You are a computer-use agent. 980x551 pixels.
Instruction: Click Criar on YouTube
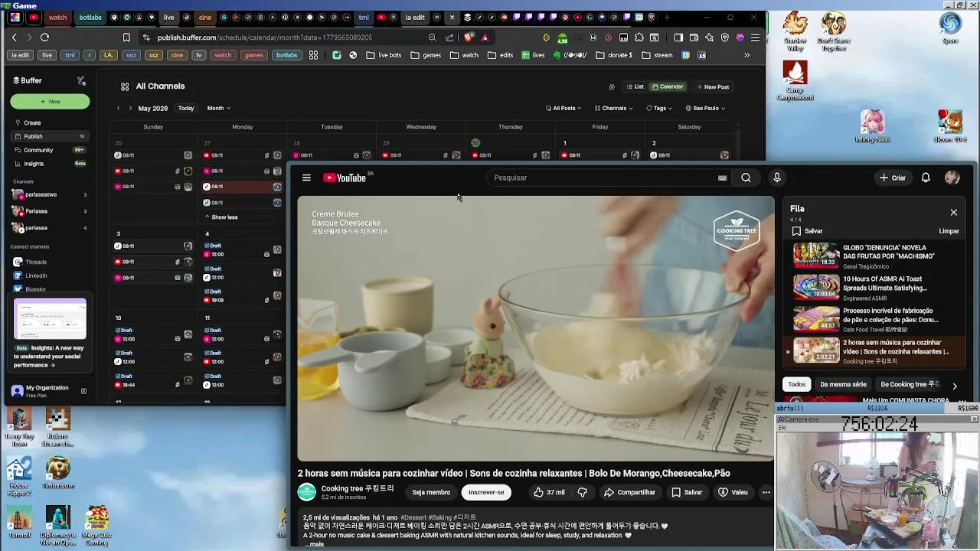[x=893, y=178]
